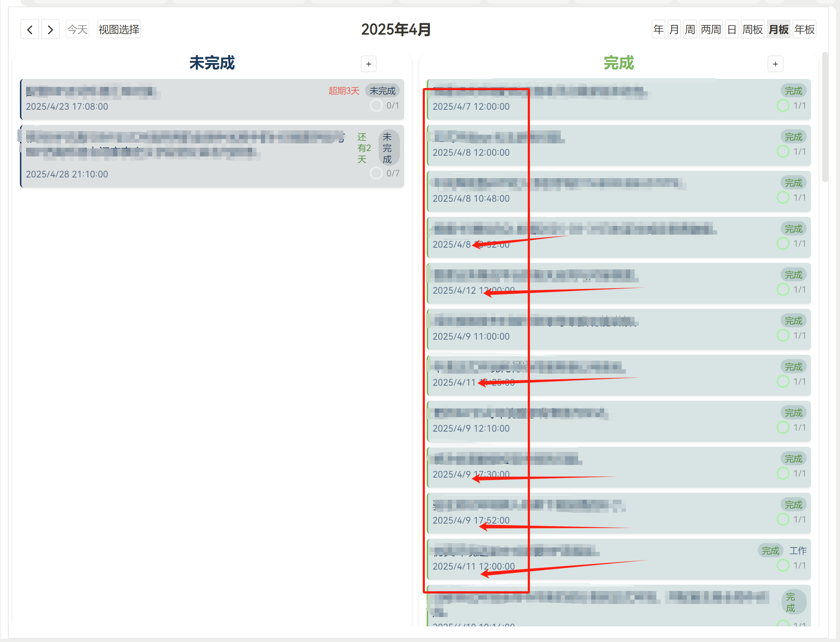Open the 视图选择 view selector
The width and height of the screenshot is (840, 642).
tap(119, 29)
